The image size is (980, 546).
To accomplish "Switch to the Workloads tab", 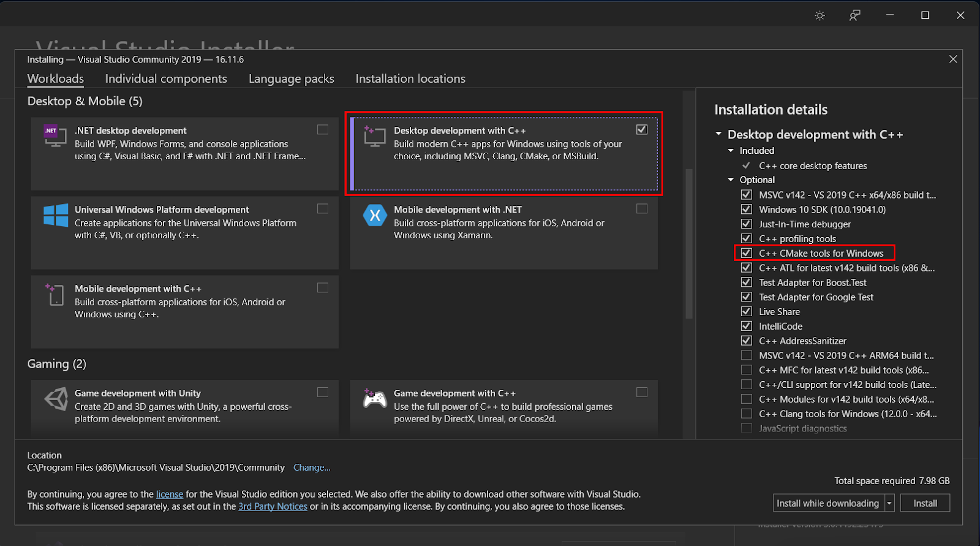I will coord(56,79).
